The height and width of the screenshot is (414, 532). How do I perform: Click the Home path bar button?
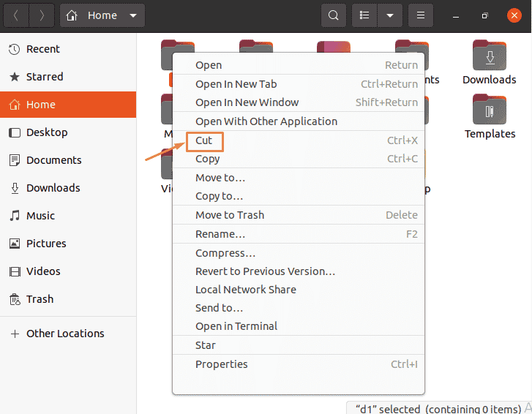pos(102,15)
